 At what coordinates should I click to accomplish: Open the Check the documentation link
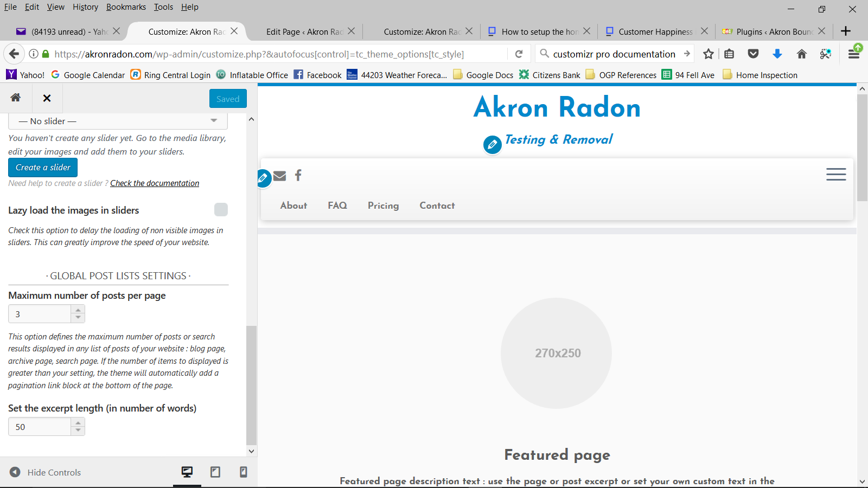(x=155, y=183)
